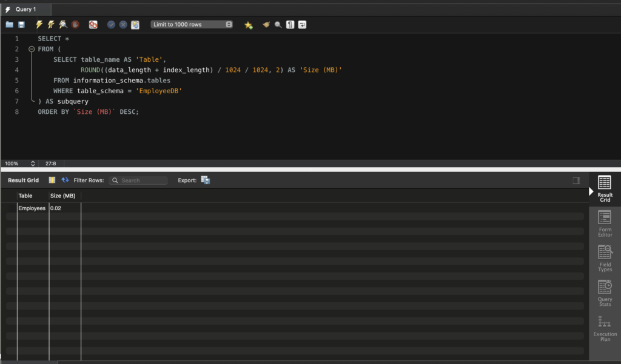Toggle stop-on-error execution mode

point(93,25)
